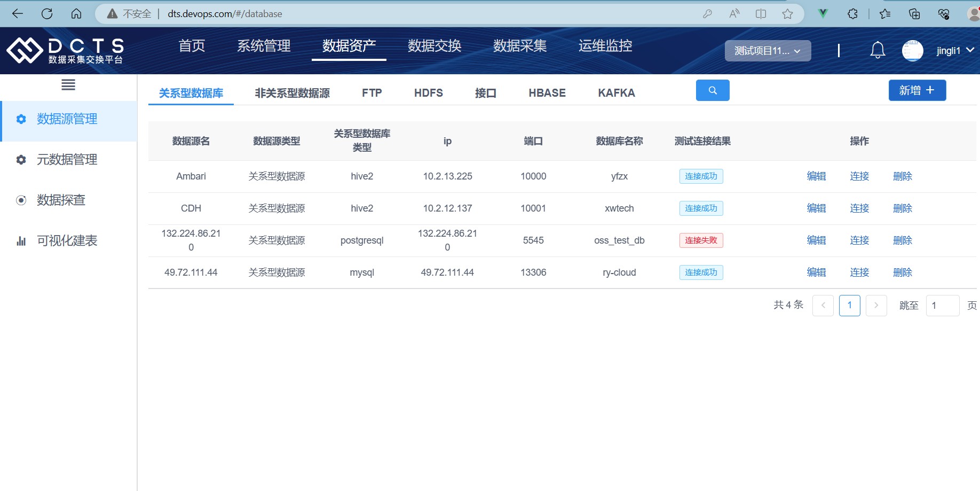The image size is (980, 491).
Task: Select page 1 in pagination
Action: [850, 306]
